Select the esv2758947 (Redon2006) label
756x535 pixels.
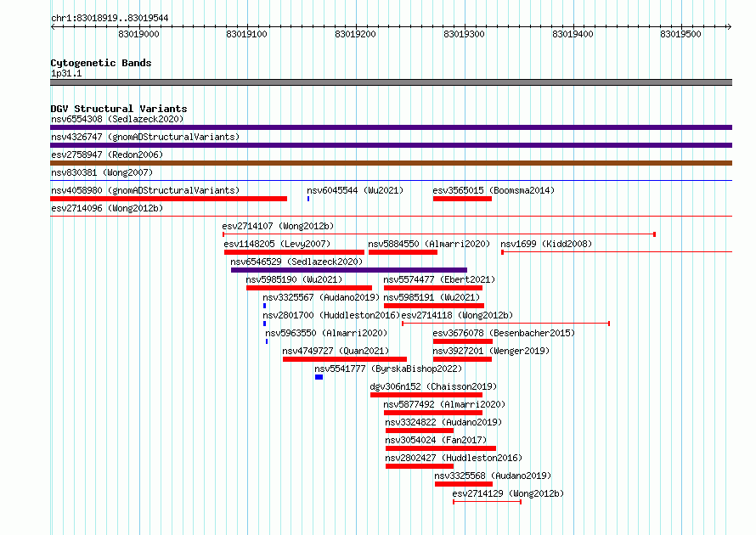click(107, 155)
